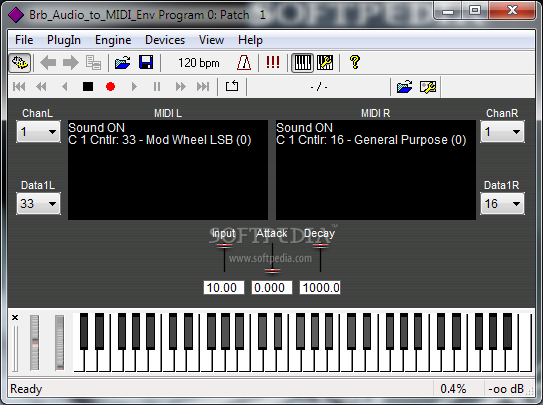Image resolution: width=543 pixels, height=405 pixels.
Task: Expand the Data1R controller dropdown
Action: [502, 204]
